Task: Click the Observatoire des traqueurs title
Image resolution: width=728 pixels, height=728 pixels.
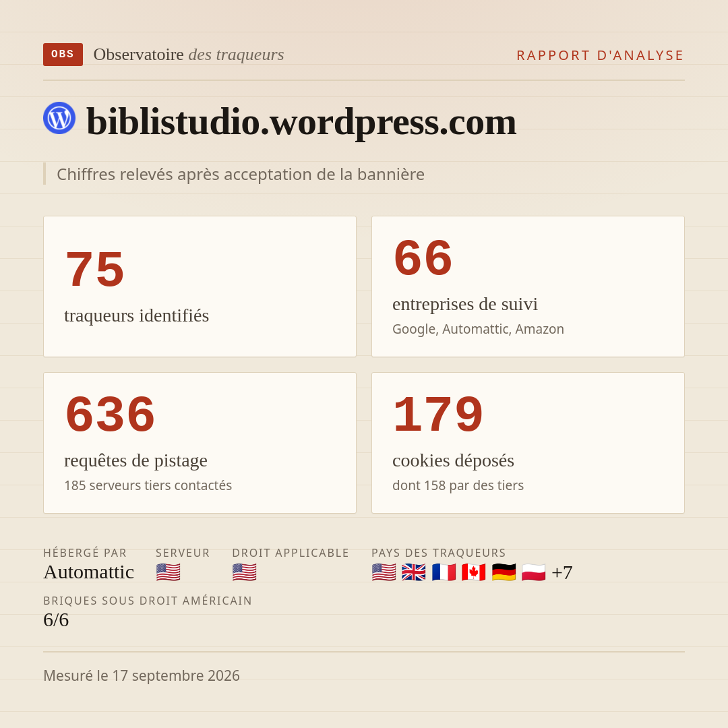Action: 189,55
